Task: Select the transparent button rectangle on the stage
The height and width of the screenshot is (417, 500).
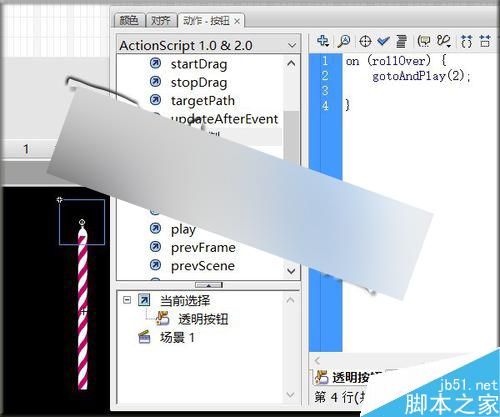Action: 82,222
